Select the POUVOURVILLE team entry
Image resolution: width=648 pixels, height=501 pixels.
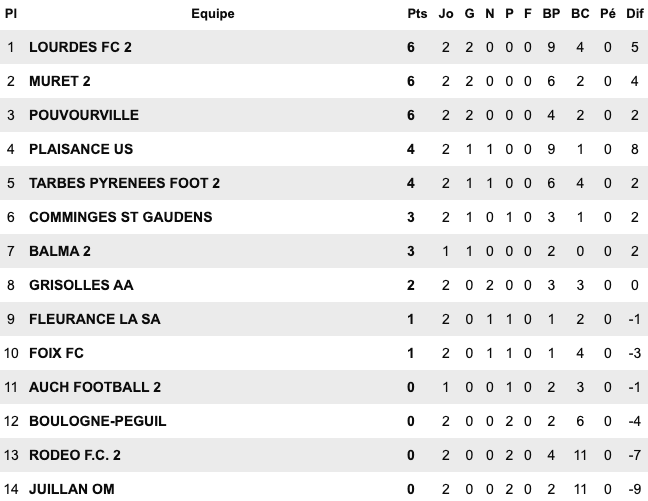click(84, 115)
